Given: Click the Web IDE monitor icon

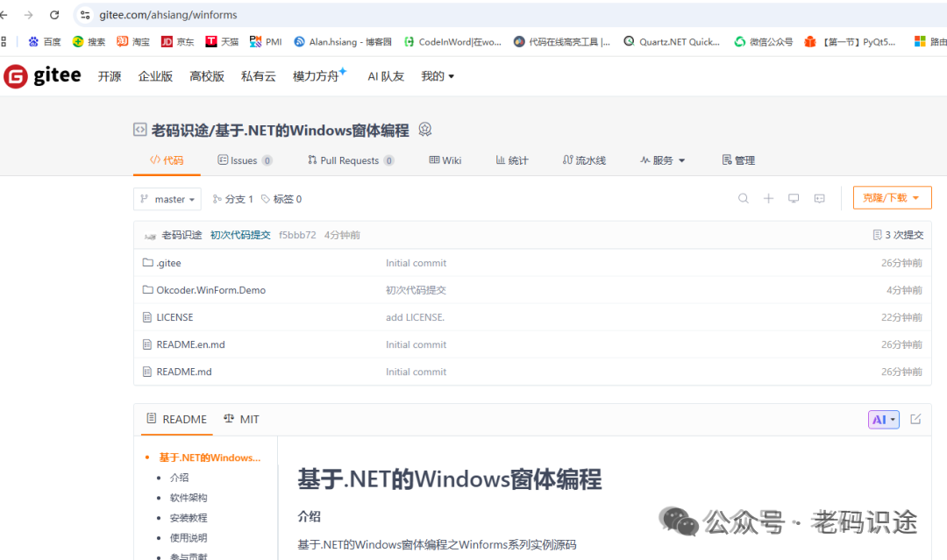Looking at the screenshot, I should tap(794, 199).
